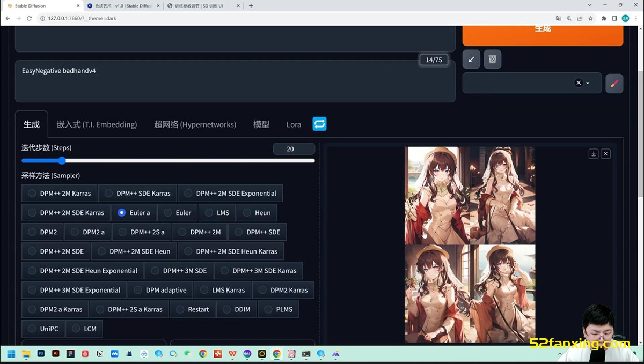This screenshot has height=364, width=644.
Task: Select the DDIM sampler
Action: [237, 309]
